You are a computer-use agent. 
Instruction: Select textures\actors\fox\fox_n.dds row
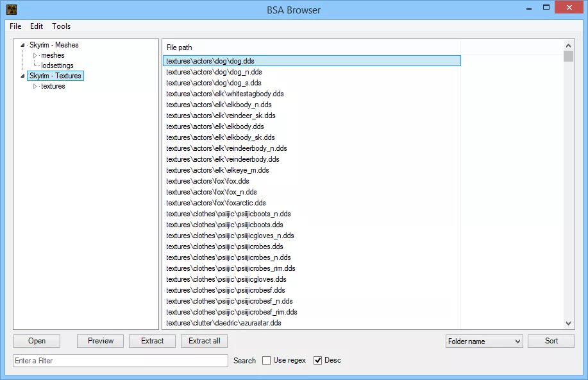pos(312,191)
